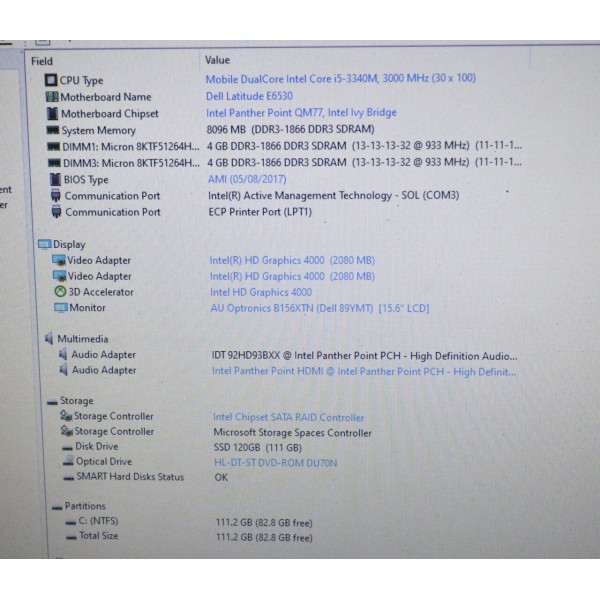The image size is (600, 600).
Task: Click the speaker icon beside Panther Point HDMI
Action: click(64, 370)
